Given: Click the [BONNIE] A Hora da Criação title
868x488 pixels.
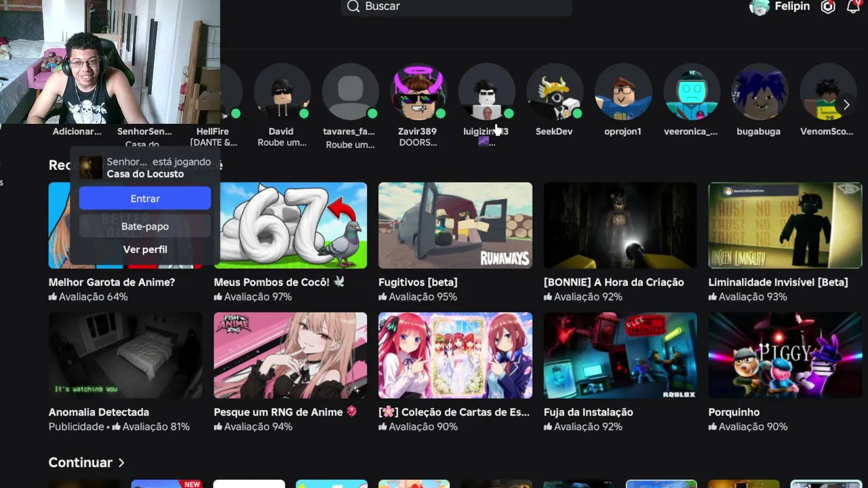Looking at the screenshot, I should [x=614, y=282].
